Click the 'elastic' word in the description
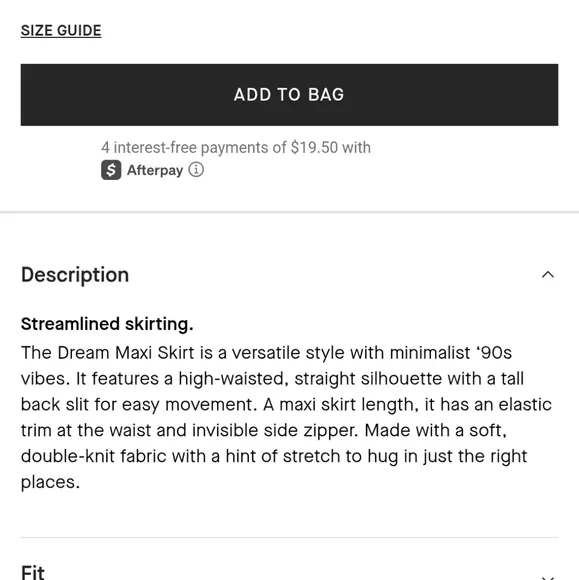The width and height of the screenshot is (579, 580). click(x=525, y=404)
